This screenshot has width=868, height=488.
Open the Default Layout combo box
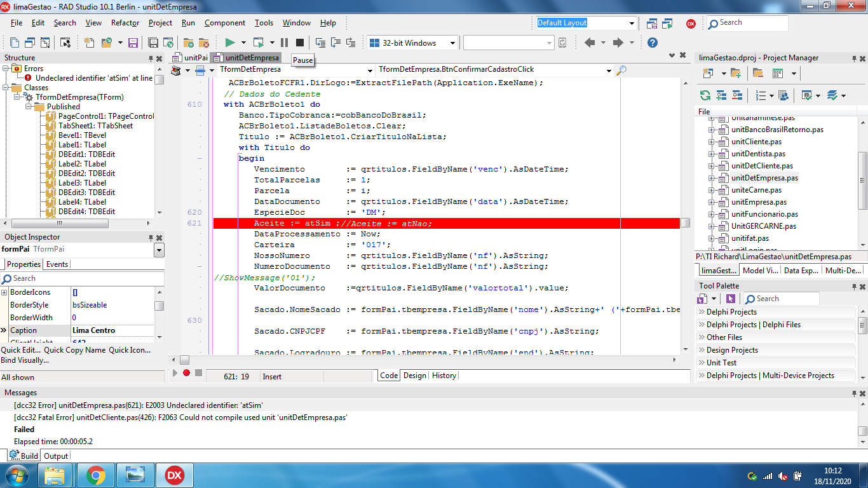[x=586, y=23]
